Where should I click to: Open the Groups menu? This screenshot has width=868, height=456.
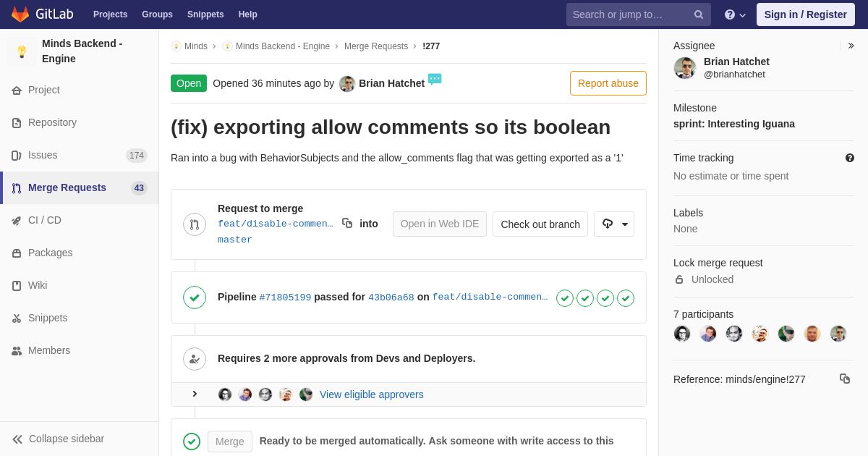[x=157, y=14]
